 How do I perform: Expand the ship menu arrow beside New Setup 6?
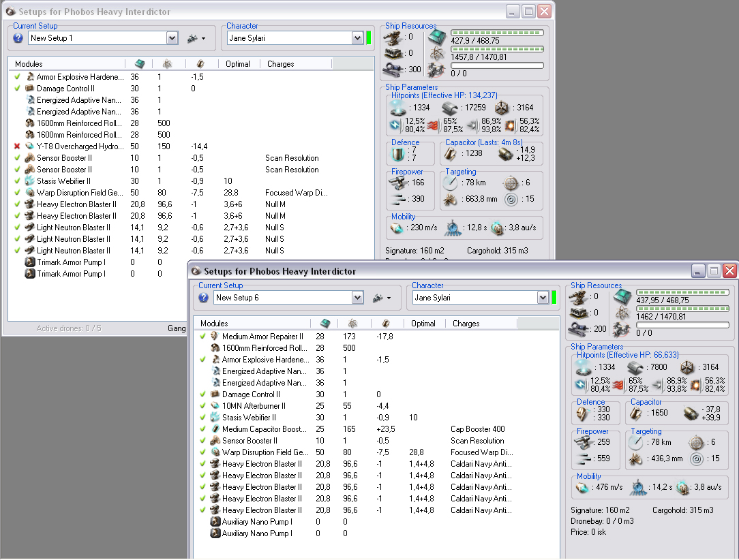(x=389, y=298)
